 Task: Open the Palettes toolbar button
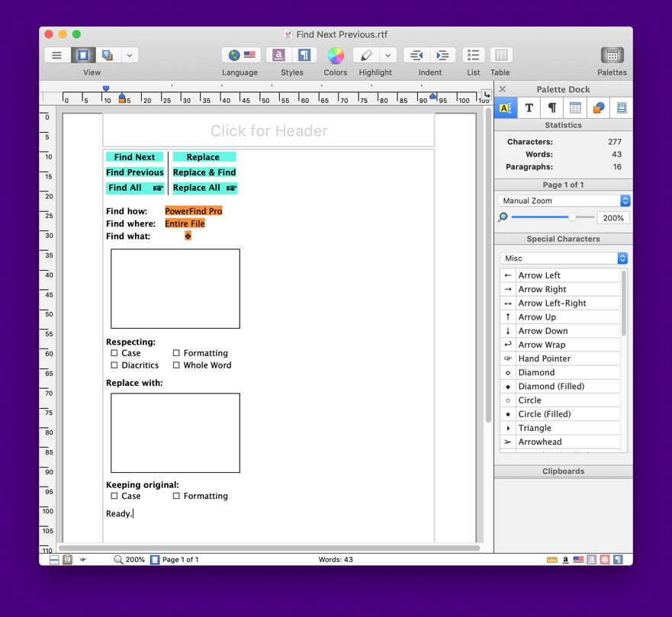click(611, 56)
